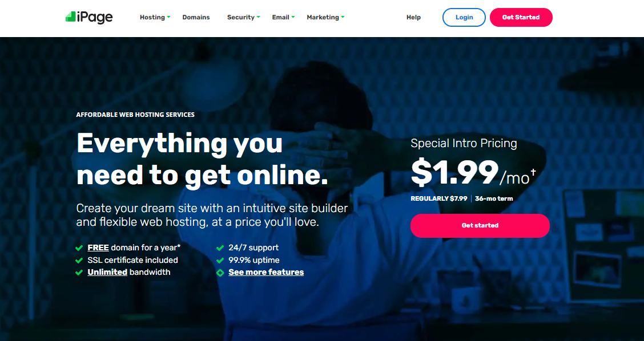Image resolution: width=644 pixels, height=341 pixels.
Task: Click the pink Get Started header button
Action: click(x=521, y=17)
